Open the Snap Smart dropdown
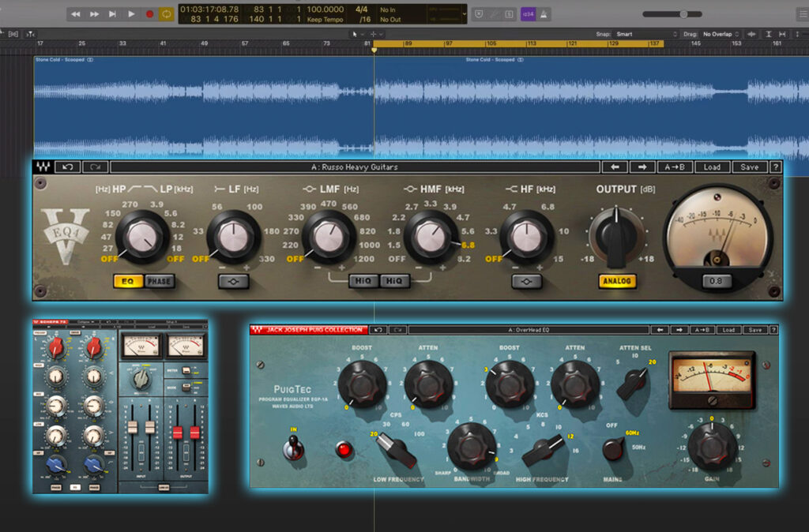 646,34
